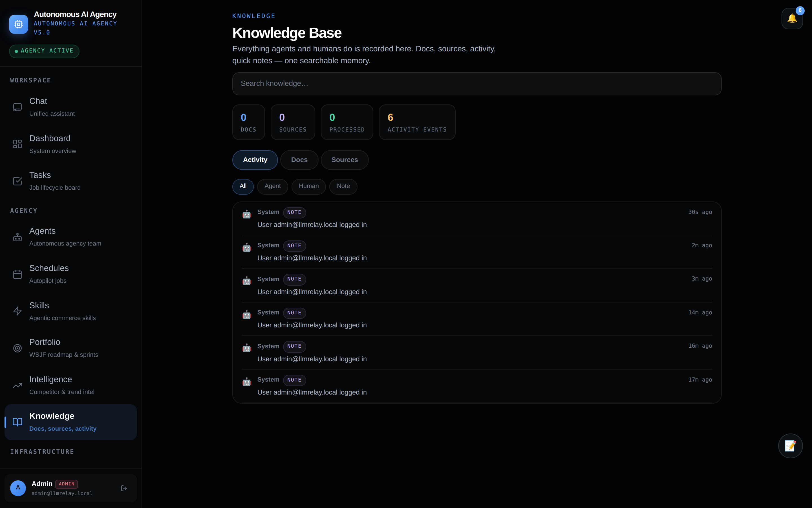The width and height of the screenshot is (812, 508).
Task: Click NOTE tag on the 14m ago entry
Action: click(294, 313)
